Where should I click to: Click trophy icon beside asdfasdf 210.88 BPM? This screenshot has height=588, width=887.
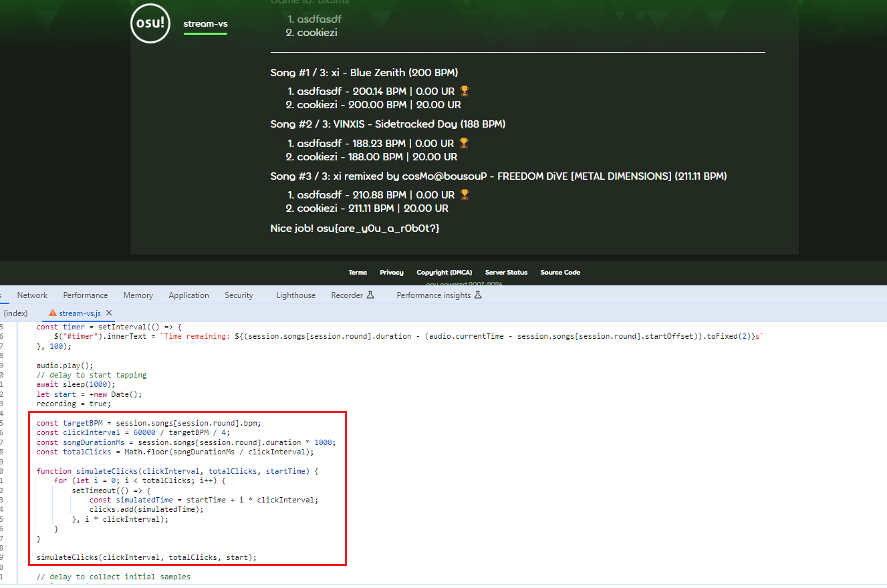pyautogui.click(x=465, y=194)
